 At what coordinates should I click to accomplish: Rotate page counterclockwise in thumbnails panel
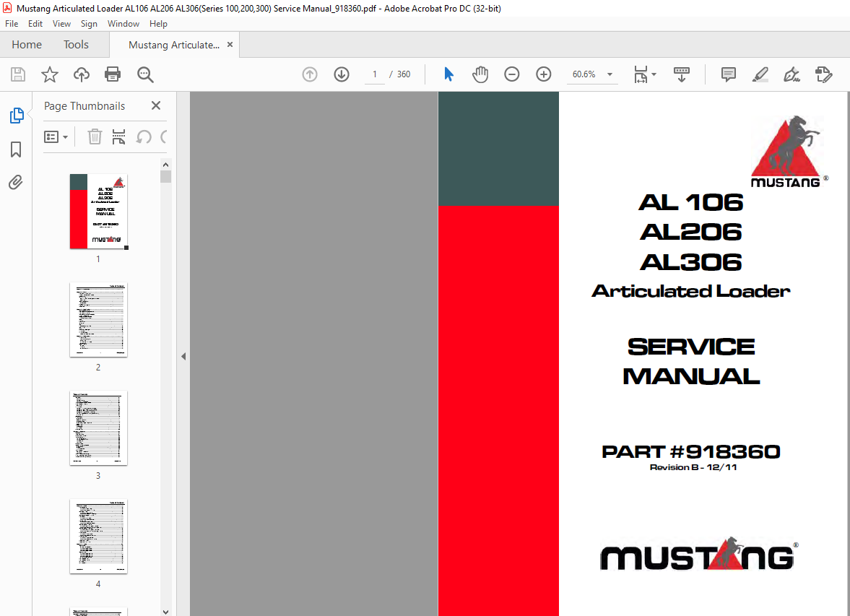144,136
